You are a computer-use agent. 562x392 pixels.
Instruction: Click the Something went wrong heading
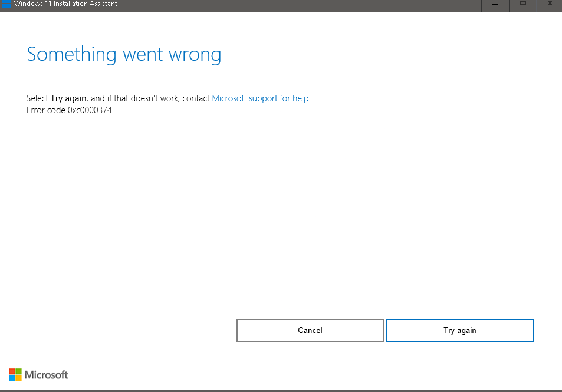click(124, 54)
